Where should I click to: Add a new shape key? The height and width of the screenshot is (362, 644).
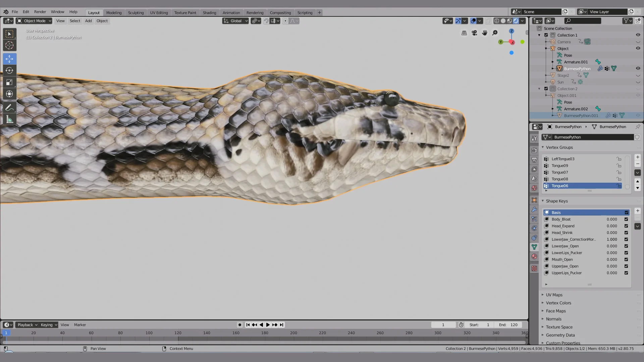tap(638, 211)
